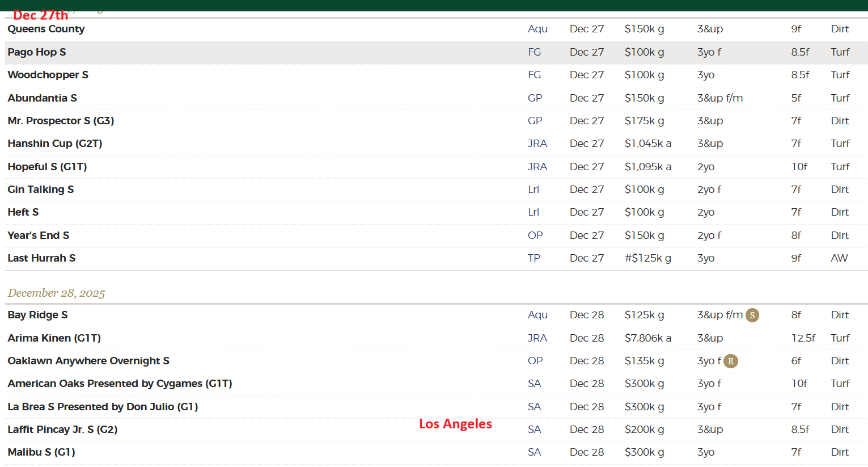Screen dimensions: 868x467
Task: Click the AW surface for Last Hurrah S
Action: pos(840,258)
